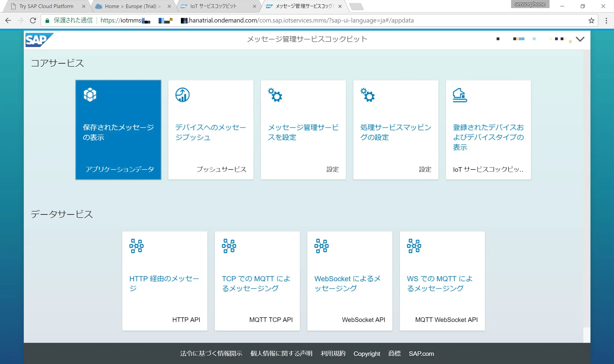Expand the user menu chevron in header
The width and height of the screenshot is (614, 364).
coord(580,39)
